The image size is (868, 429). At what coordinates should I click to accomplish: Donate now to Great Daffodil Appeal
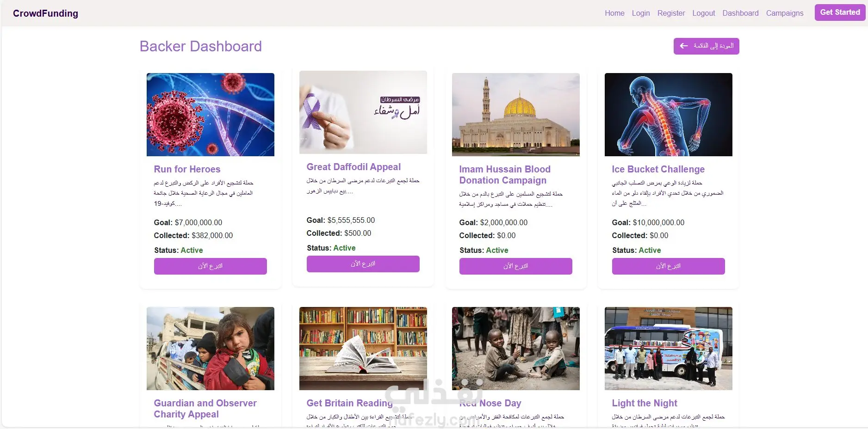[x=363, y=264]
